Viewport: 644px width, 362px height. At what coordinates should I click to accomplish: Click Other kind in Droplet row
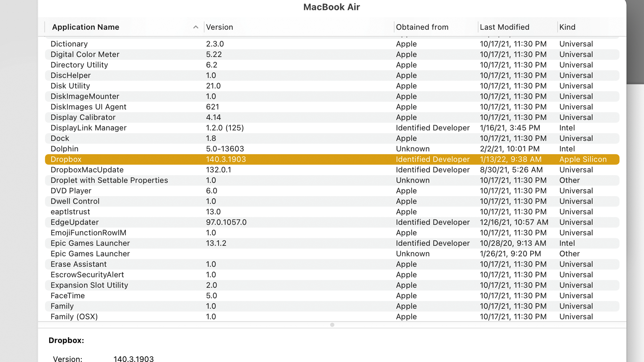[570, 180]
